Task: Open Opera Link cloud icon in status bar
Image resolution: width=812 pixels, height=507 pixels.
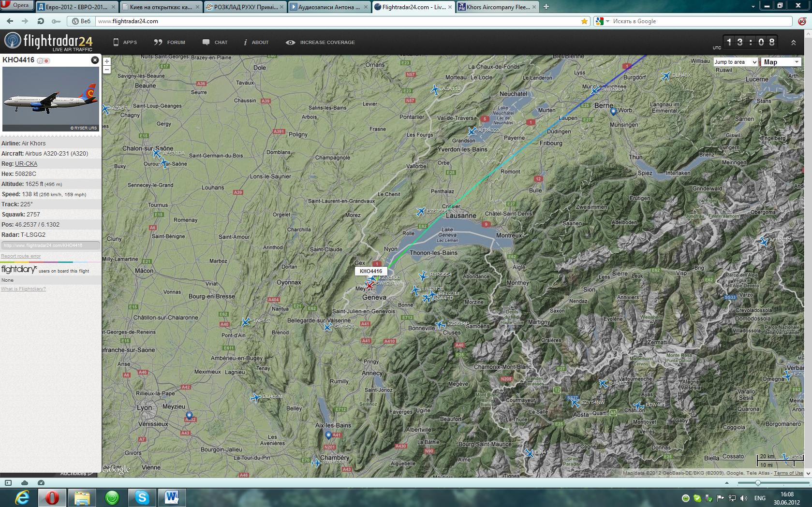Action: click(25, 483)
